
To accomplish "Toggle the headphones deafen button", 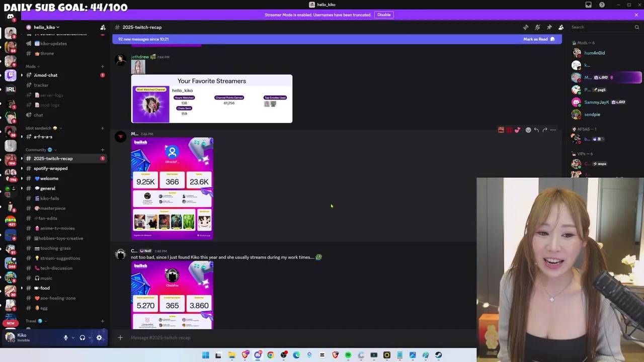I will point(83,338).
